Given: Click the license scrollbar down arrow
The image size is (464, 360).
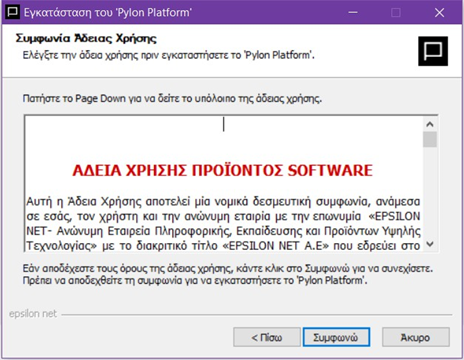Looking at the screenshot, I should [x=430, y=244].
